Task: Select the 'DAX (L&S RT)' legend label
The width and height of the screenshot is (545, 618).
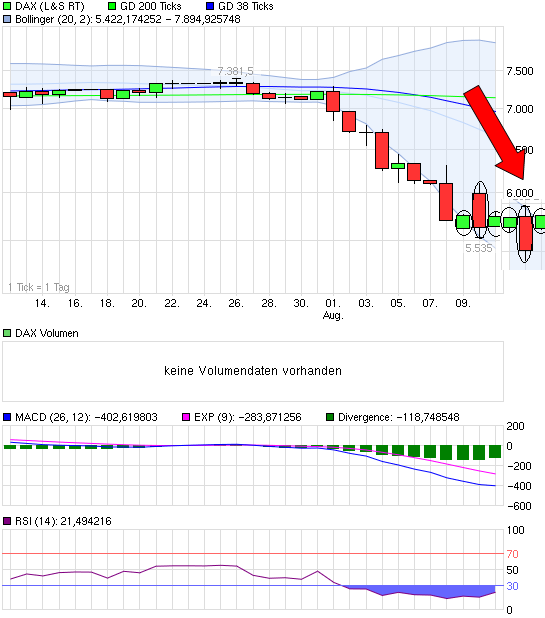Action: 50,7
